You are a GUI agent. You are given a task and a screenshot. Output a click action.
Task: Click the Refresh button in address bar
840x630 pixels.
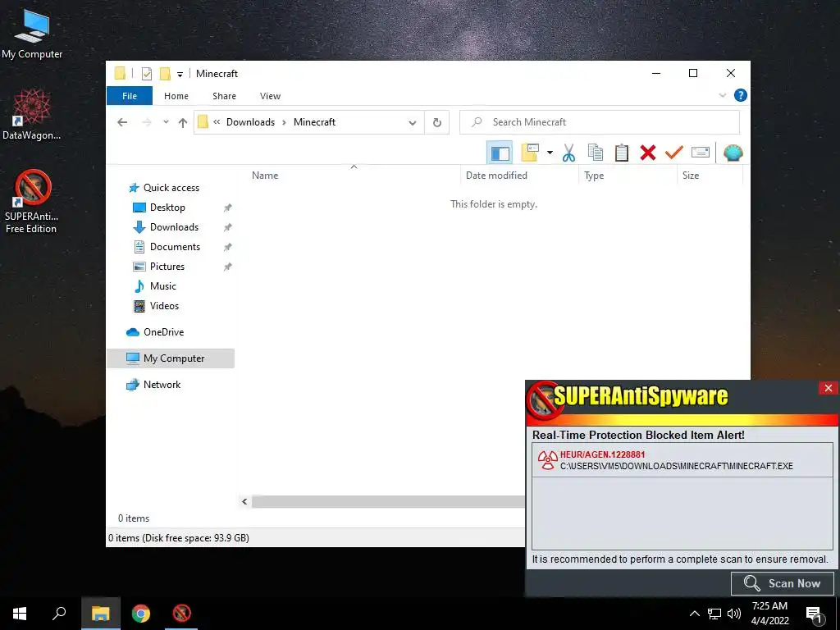(x=437, y=123)
